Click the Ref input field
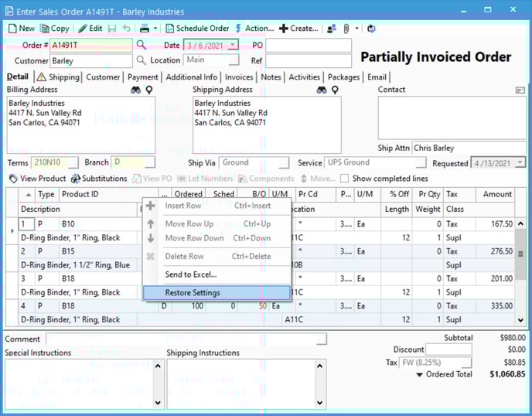 pyautogui.click(x=309, y=61)
